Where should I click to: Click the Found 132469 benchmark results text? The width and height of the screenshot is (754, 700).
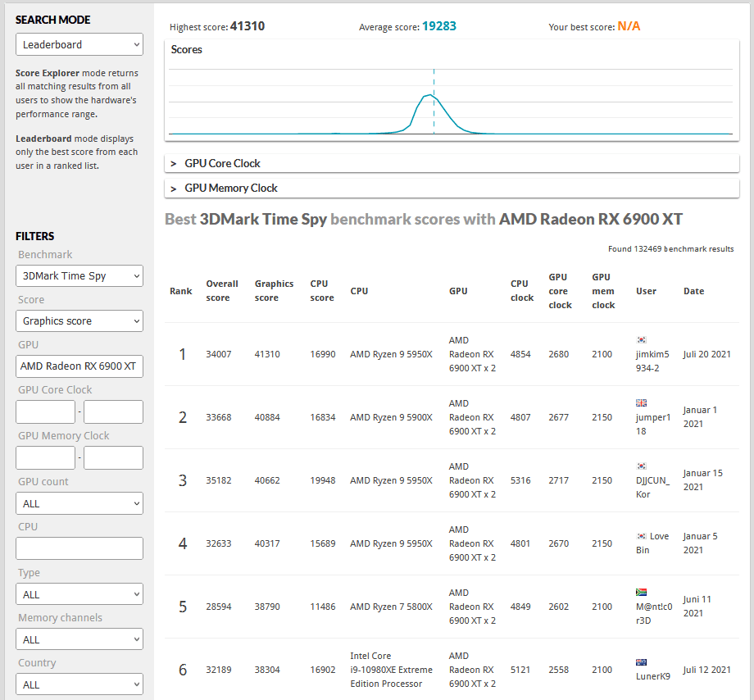[x=671, y=249]
